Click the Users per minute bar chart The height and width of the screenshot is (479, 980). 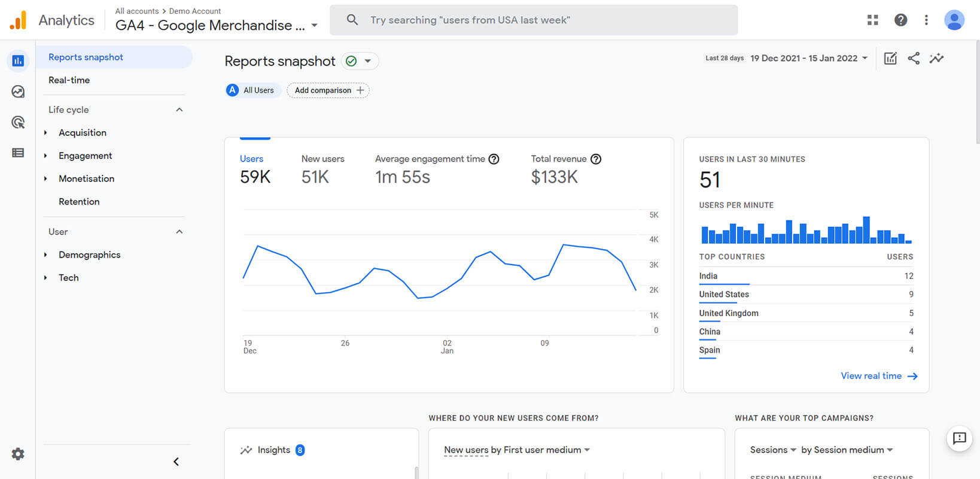[x=806, y=230]
